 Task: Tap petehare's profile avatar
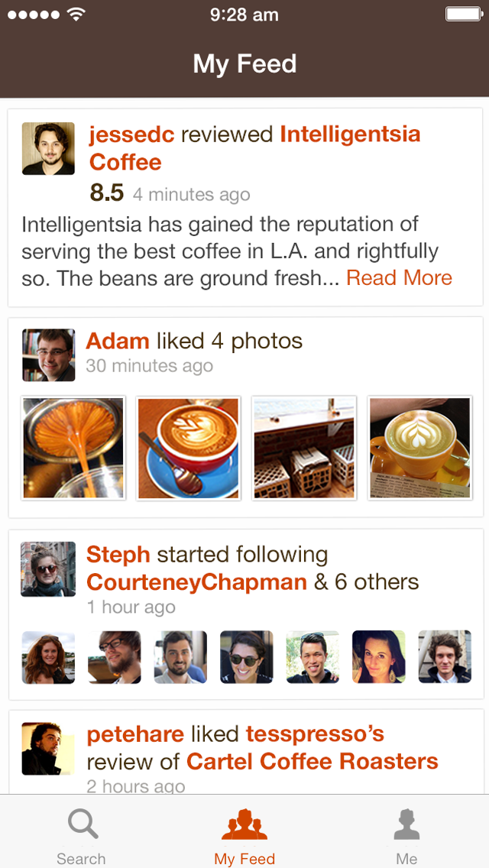click(47, 749)
